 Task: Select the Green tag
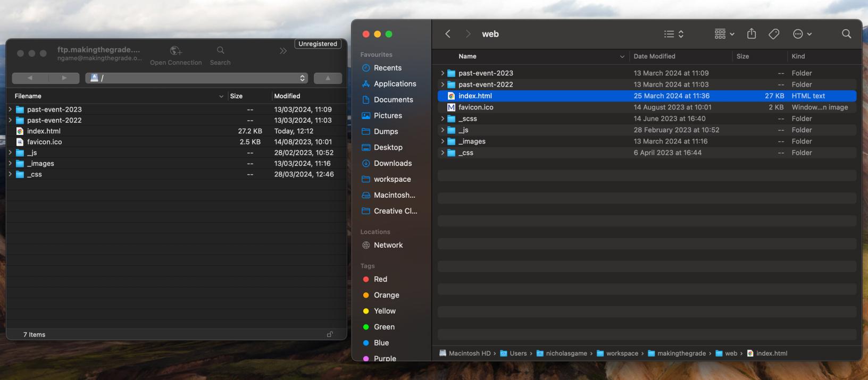(384, 327)
